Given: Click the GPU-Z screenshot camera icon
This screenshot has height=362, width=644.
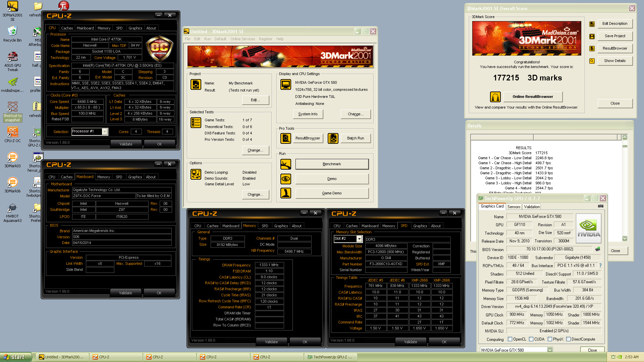Looking at the screenshot, I should click(600, 206).
